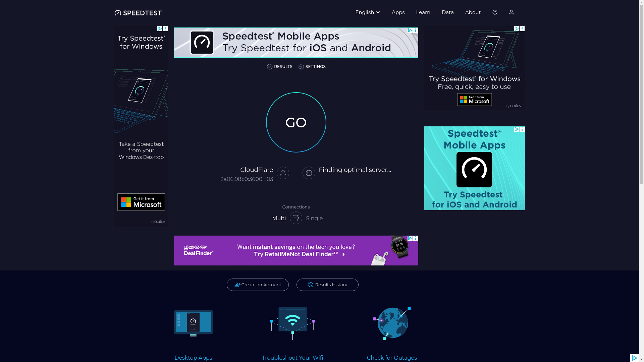Click AdChoices icon at bottom right corner
Viewport: 644px width, 362px height.
[634, 358]
